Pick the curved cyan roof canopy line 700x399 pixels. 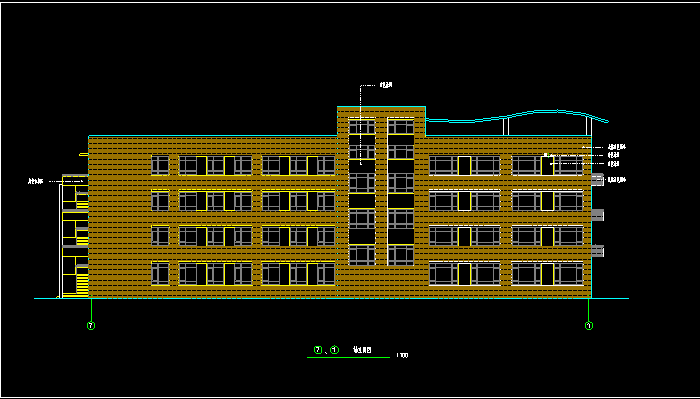[517, 116]
